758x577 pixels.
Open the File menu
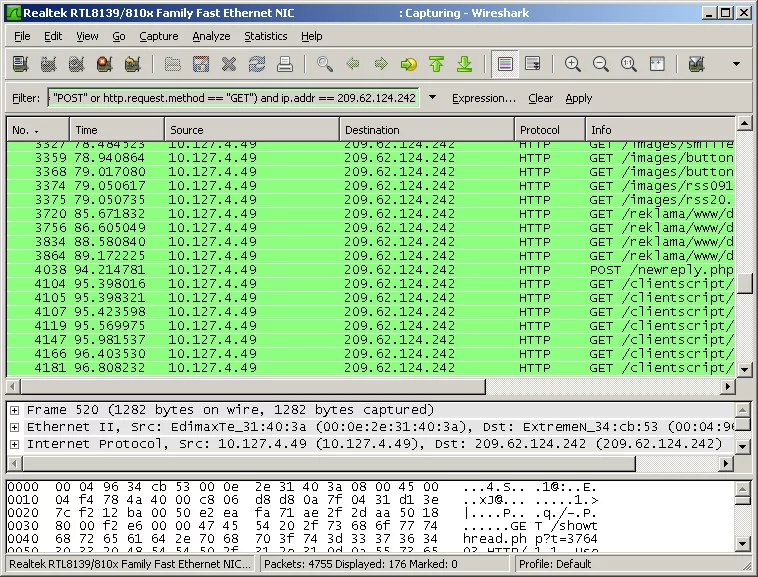tap(22, 36)
